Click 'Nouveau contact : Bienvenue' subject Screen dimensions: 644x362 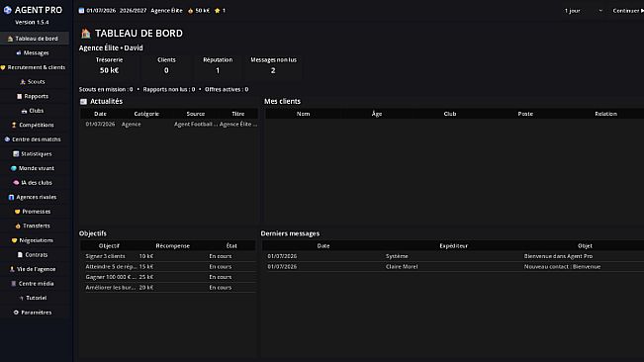pyautogui.click(x=562, y=266)
